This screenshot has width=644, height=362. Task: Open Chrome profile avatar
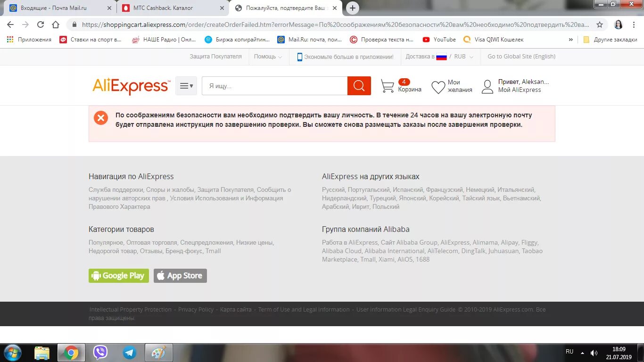pos(619,25)
